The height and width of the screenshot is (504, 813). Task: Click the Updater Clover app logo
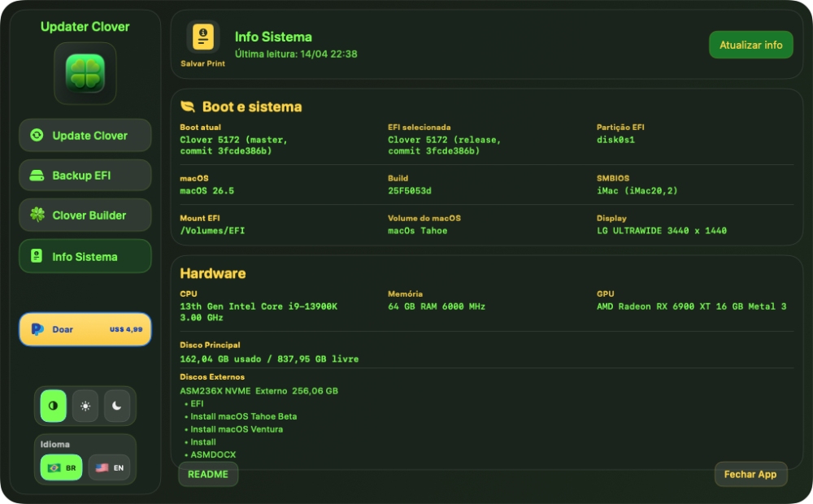85,74
